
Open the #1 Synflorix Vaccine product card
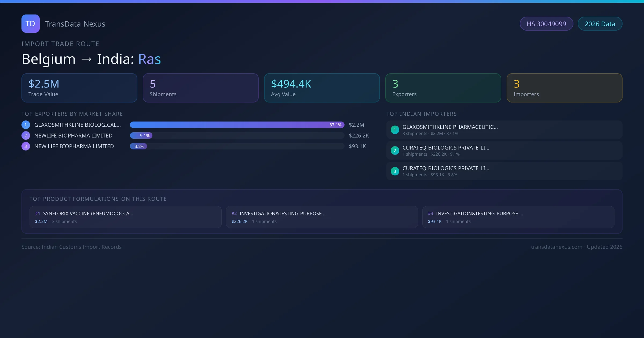click(125, 217)
